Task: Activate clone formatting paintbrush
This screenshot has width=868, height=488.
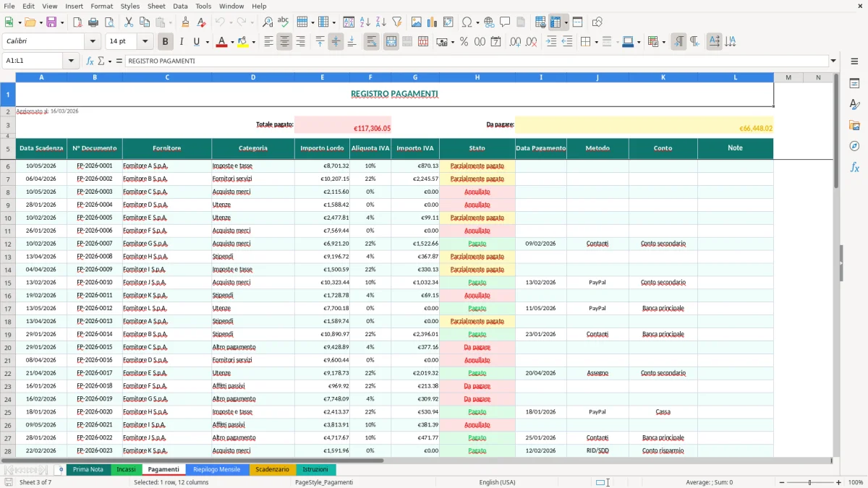Action: [x=186, y=22]
